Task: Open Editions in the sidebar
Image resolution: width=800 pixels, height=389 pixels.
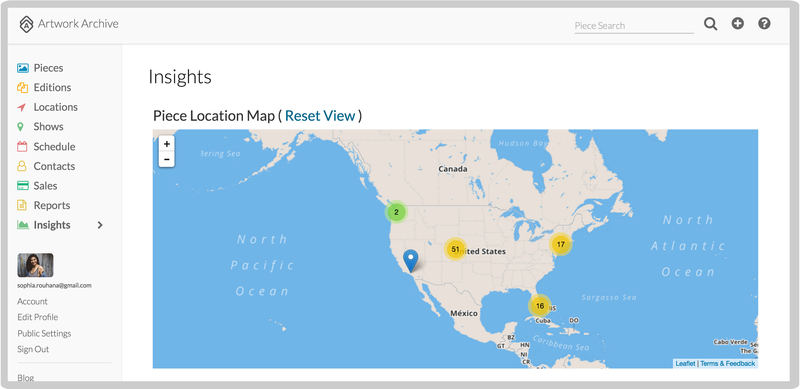Action: [x=53, y=87]
